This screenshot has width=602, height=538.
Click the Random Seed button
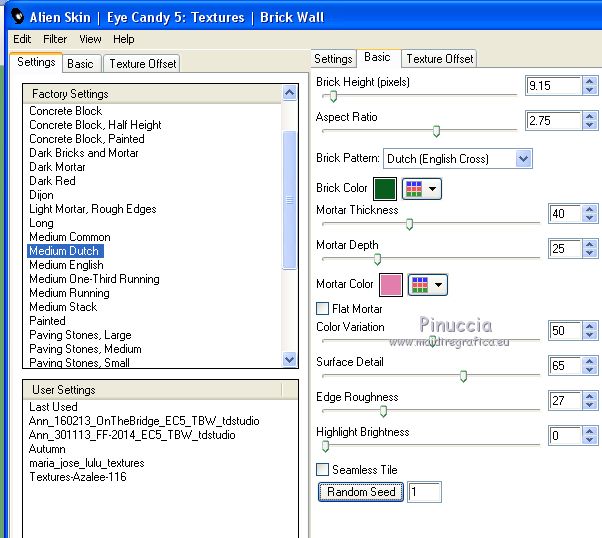[361, 492]
